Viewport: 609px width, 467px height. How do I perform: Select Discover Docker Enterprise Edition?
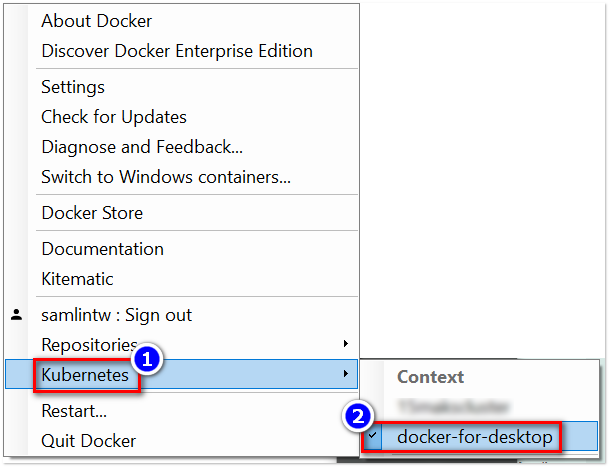[x=176, y=51]
